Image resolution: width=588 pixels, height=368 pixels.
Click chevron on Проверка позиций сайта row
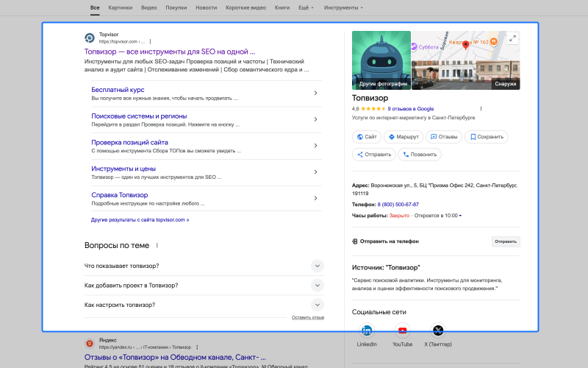click(x=315, y=145)
